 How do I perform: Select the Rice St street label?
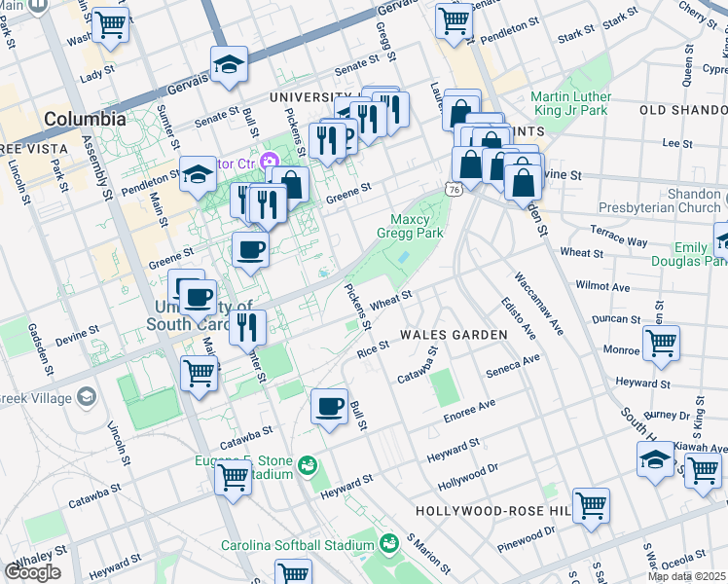[373, 349]
